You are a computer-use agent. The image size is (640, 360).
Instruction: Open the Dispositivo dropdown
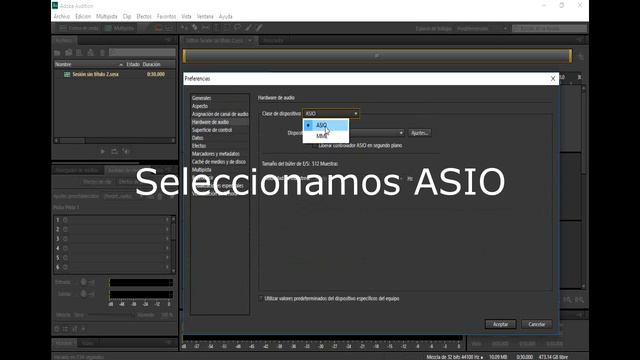coord(376,133)
